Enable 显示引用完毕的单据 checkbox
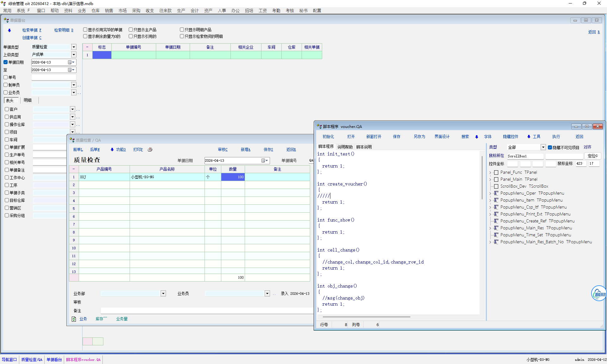 pyautogui.click(x=85, y=30)
